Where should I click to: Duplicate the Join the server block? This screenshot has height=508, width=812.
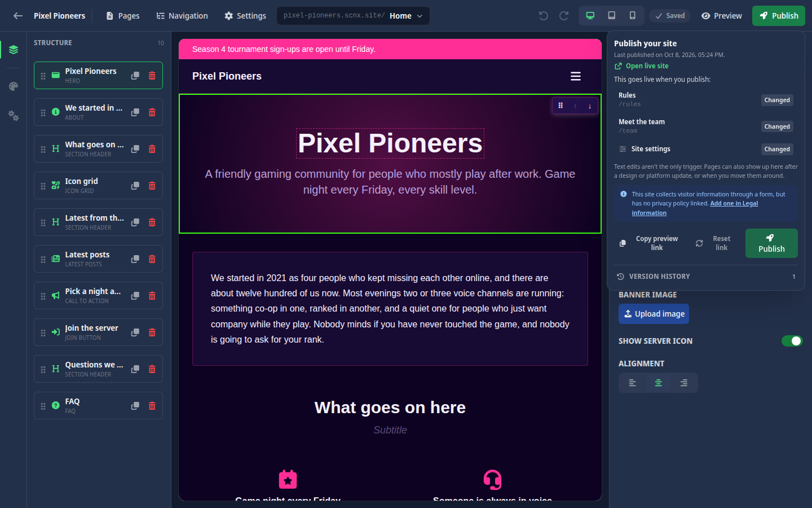(135, 332)
